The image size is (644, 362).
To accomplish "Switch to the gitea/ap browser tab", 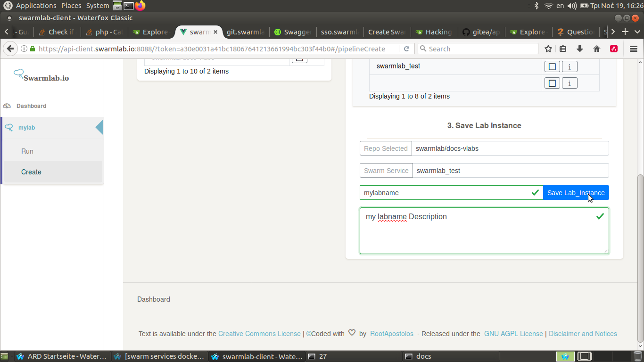I will [481, 32].
